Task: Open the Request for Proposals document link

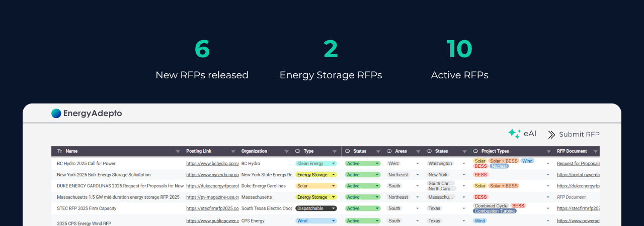Action: pos(579,163)
